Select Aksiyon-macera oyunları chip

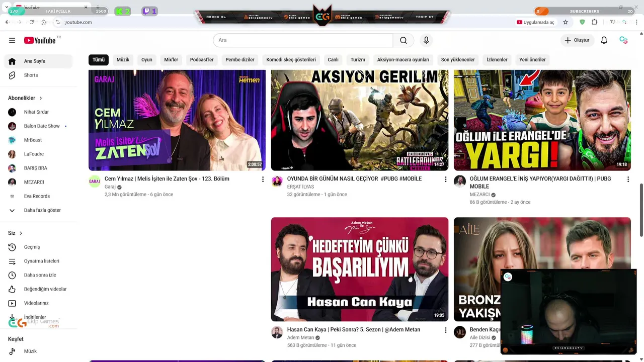pos(403,59)
